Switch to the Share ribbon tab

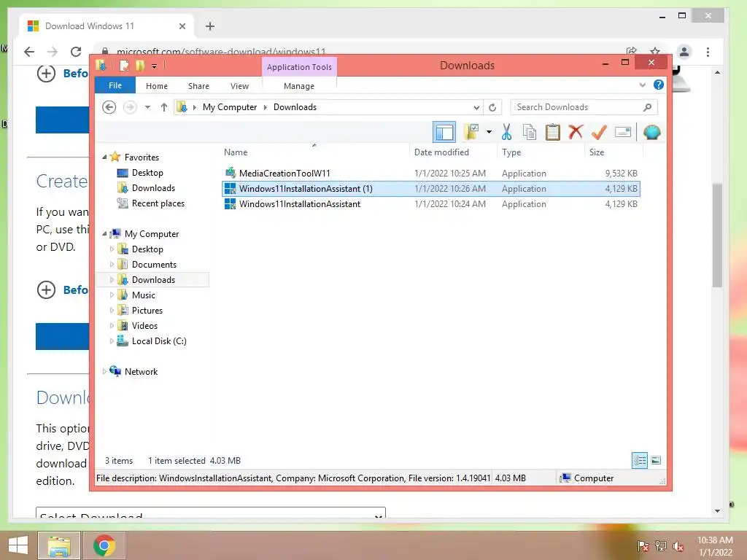pos(198,86)
